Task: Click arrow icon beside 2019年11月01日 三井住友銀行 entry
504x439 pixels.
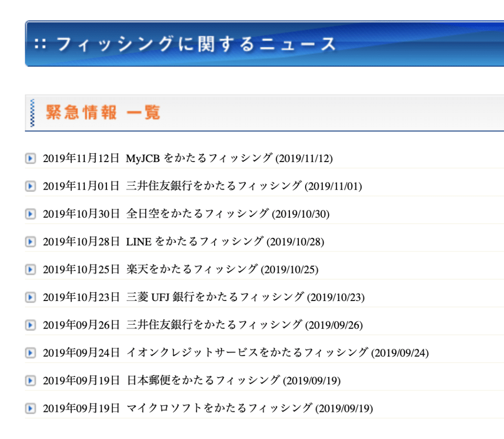Action: 31,186
